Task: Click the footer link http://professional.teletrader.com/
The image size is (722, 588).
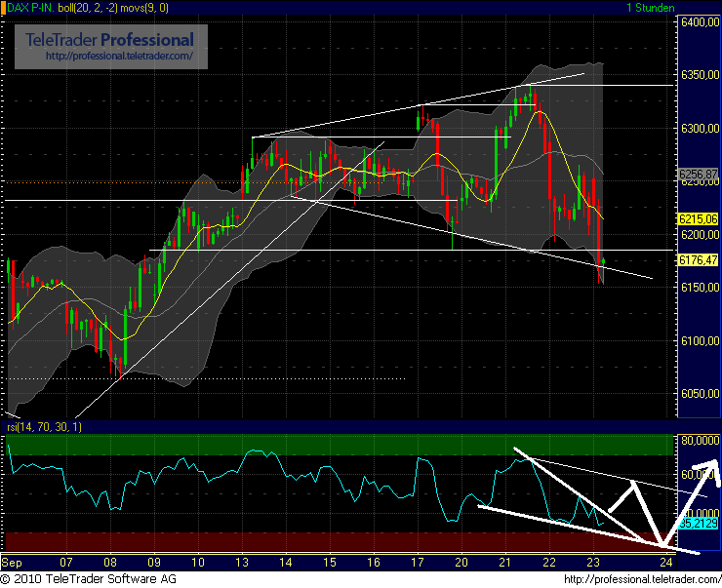Action: point(642,580)
